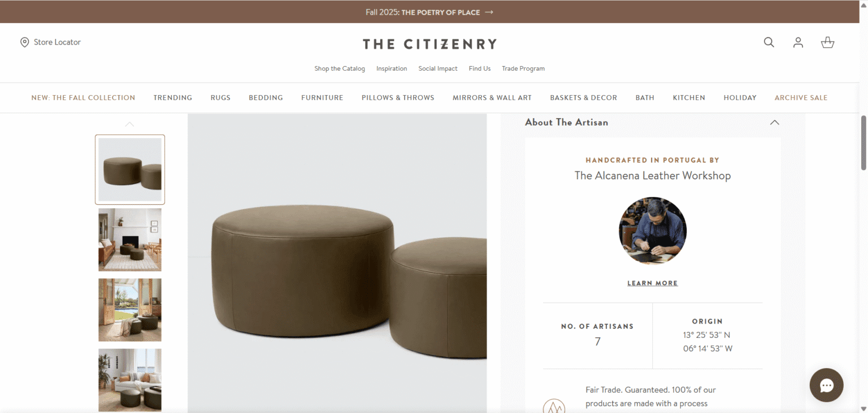The height and width of the screenshot is (413, 868).
Task: Click The Citizenry logo
Action: click(x=429, y=44)
